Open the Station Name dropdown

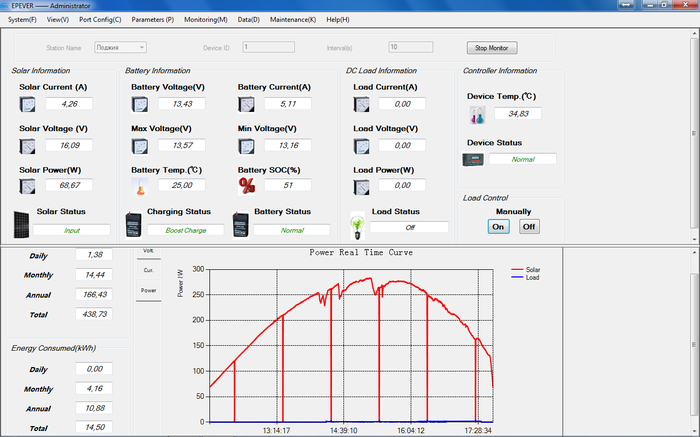[x=121, y=46]
